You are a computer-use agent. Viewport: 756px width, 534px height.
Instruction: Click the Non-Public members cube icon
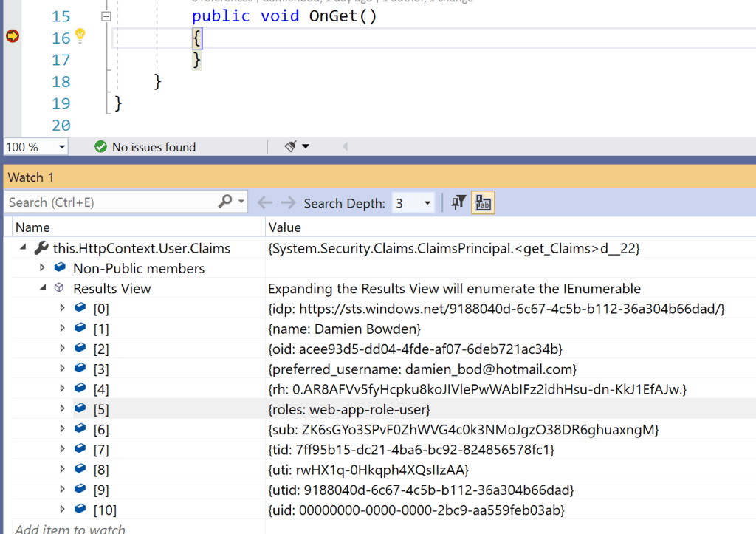(60, 267)
